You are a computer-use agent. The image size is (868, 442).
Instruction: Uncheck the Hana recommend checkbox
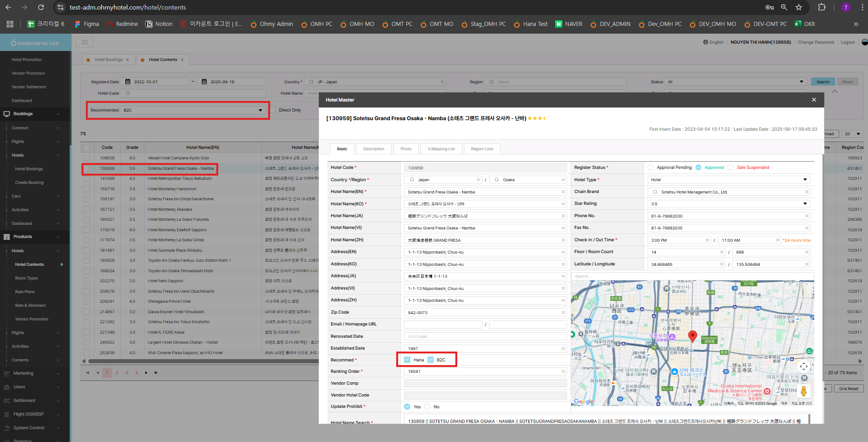407,360
